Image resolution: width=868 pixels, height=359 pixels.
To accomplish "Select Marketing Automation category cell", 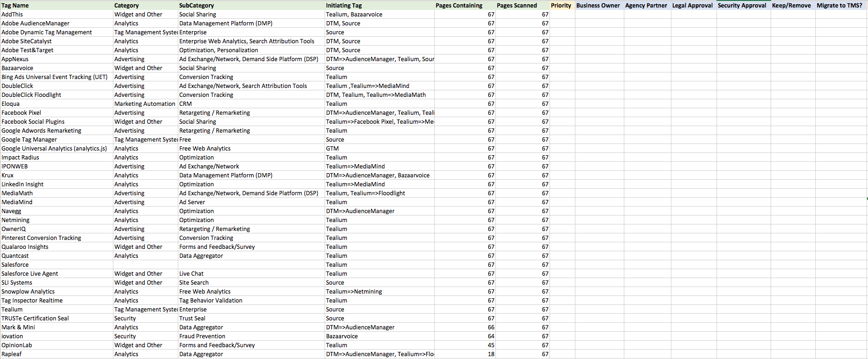I will [145, 104].
